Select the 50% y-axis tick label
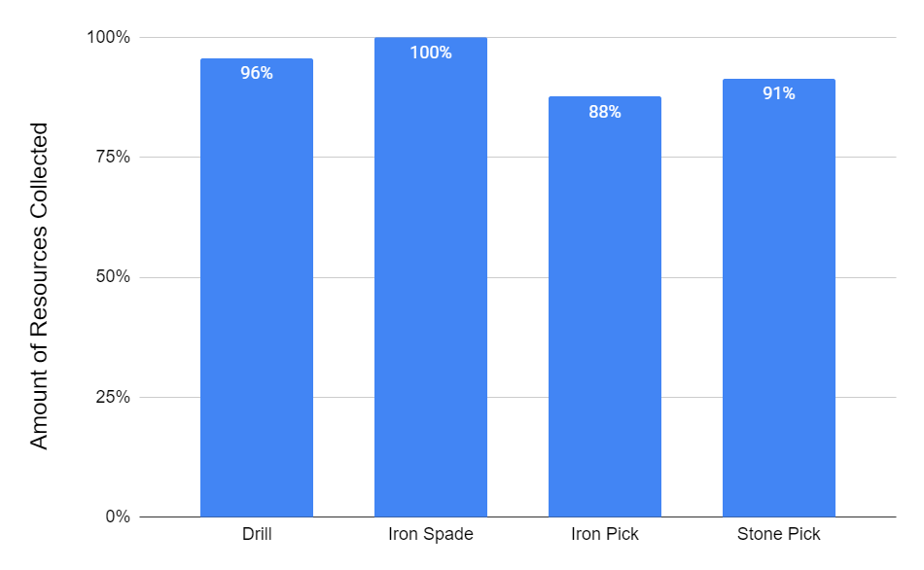 (114, 277)
